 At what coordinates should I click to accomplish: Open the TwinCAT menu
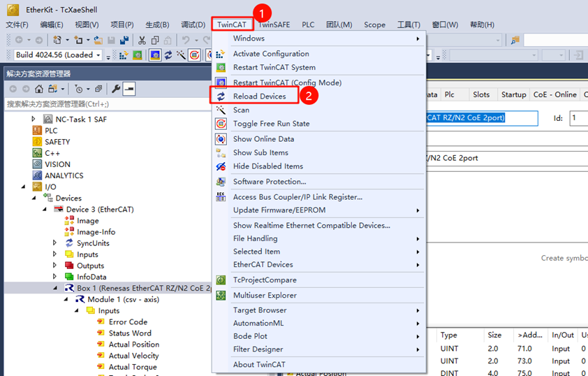point(232,24)
